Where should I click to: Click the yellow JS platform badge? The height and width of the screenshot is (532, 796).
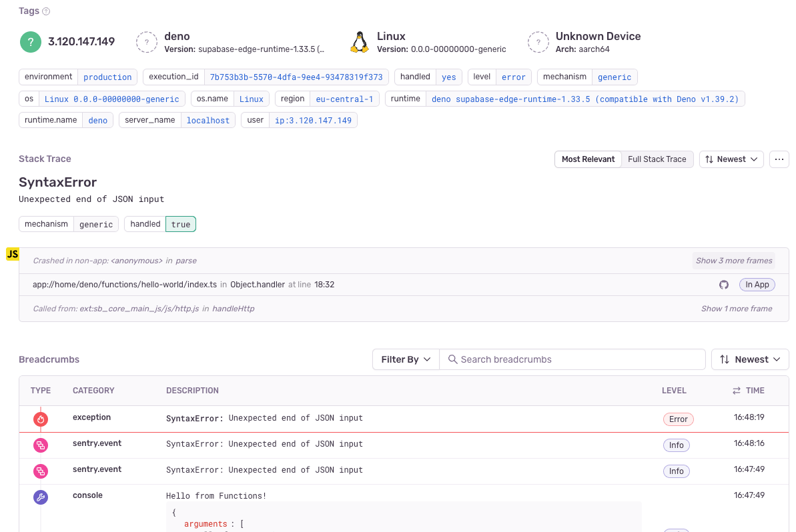12,254
